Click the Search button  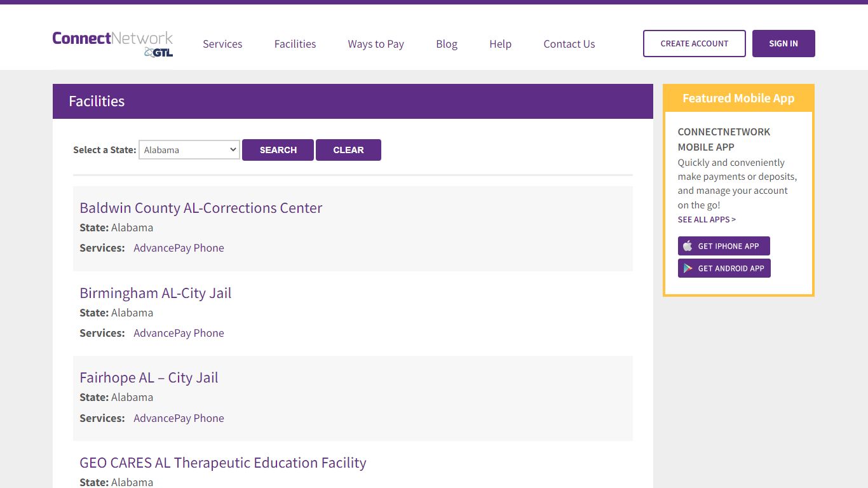(278, 150)
